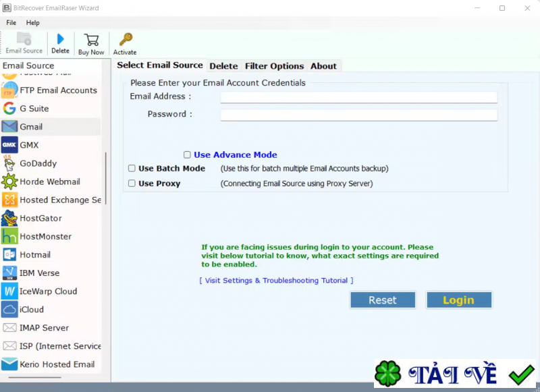
Task: Click the Activate key icon
Action: (x=126, y=39)
